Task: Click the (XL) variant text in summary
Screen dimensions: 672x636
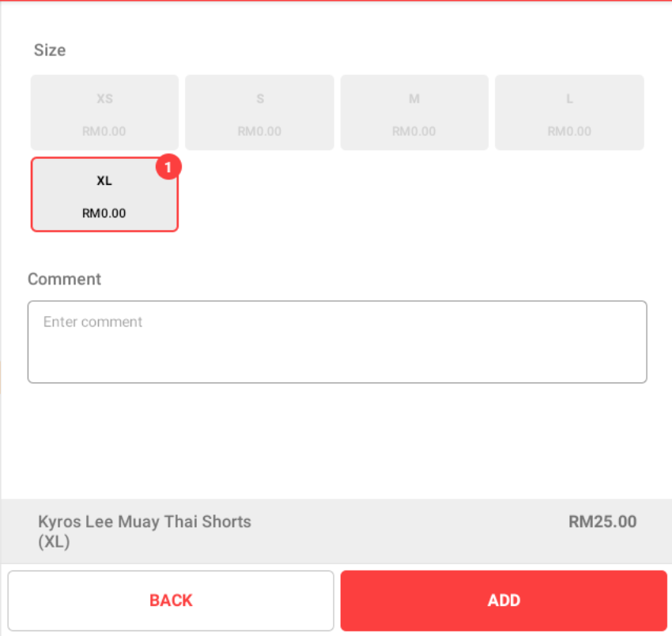Action: (54, 542)
